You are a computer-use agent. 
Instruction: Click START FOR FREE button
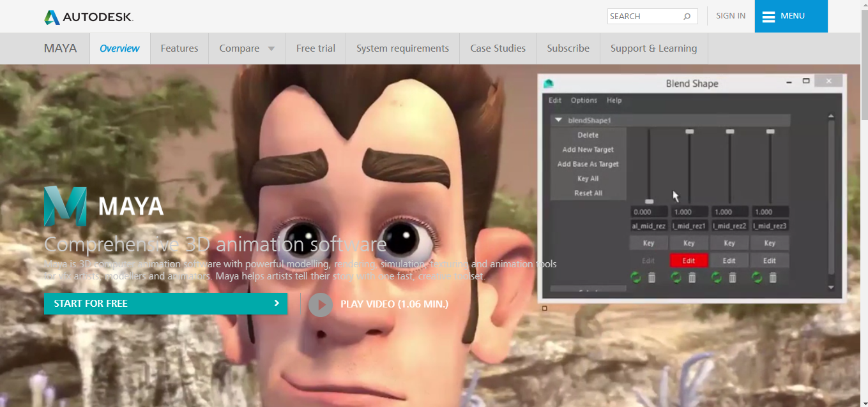point(165,304)
